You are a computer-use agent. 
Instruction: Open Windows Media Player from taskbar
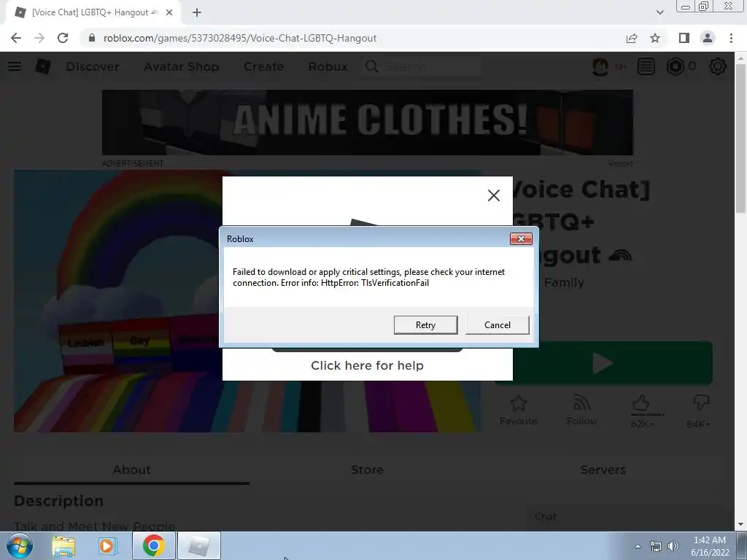click(108, 546)
